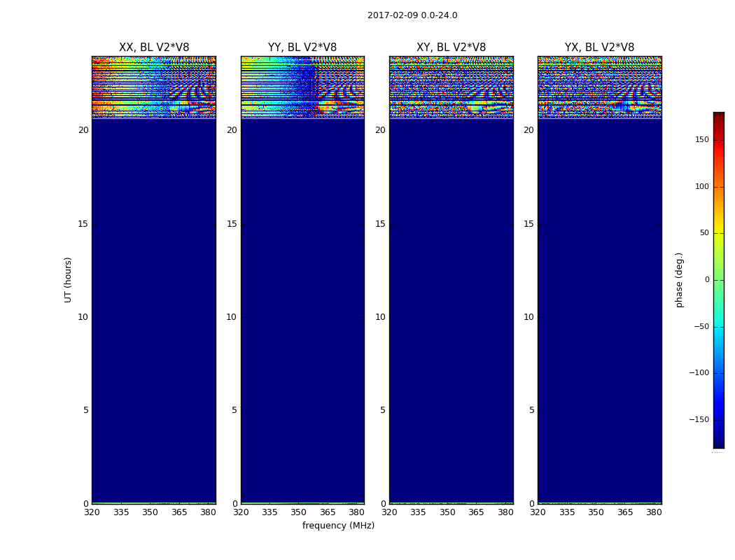Select the 10 hour tick of XY panel
The width and height of the screenshot is (735, 560).
click(x=380, y=317)
